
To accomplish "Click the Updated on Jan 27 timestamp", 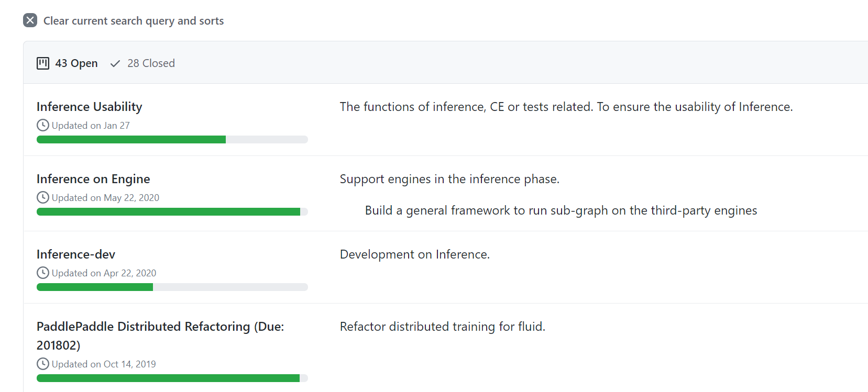I will click(91, 125).
